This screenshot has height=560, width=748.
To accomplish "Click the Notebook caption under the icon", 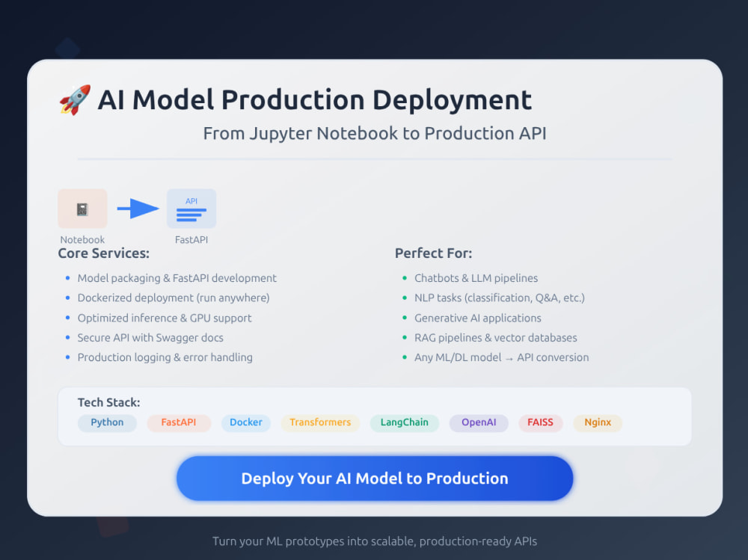I will pyautogui.click(x=82, y=239).
